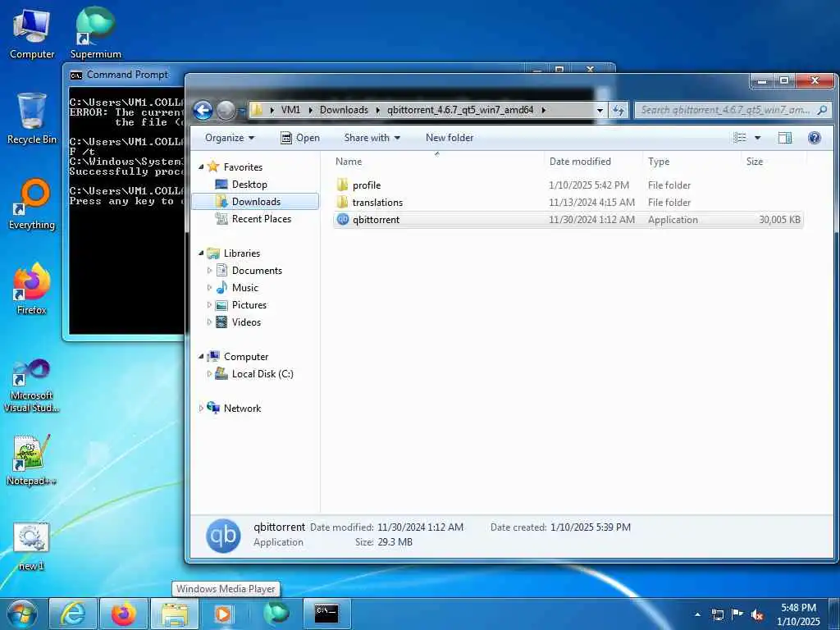Open the Videos library
Image resolution: width=840 pixels, height=630 pixels.
pos(246,322)
